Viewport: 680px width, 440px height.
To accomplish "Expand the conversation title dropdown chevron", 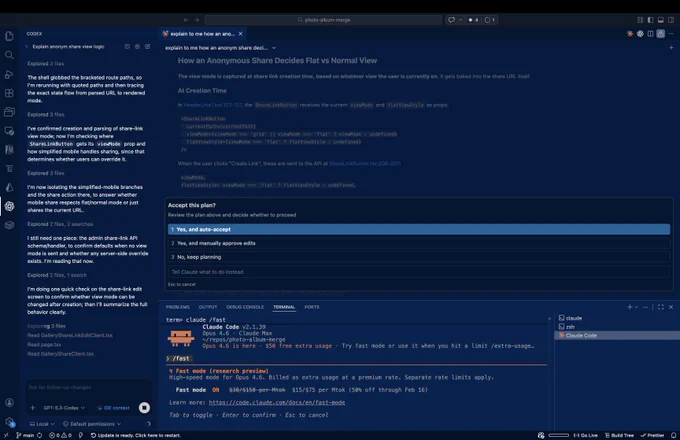I will tap(274, 48).
